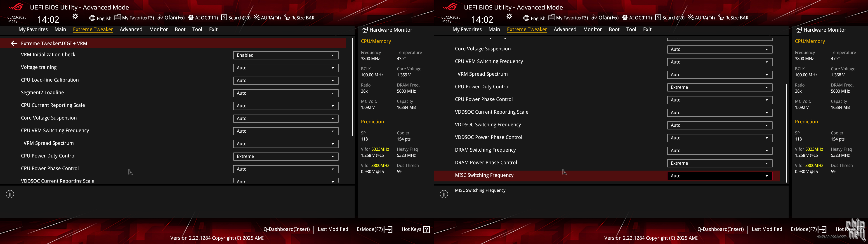Launch AI OC(F11) in left BIOS screen
The height and width of the screenshot is (244, 868).
(x=203, y=18)
